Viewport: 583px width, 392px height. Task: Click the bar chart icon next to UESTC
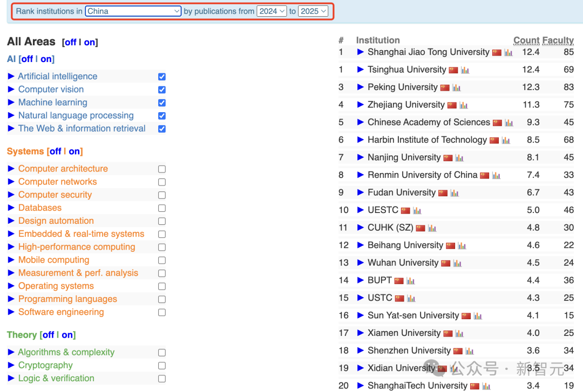tap(417, 211)
